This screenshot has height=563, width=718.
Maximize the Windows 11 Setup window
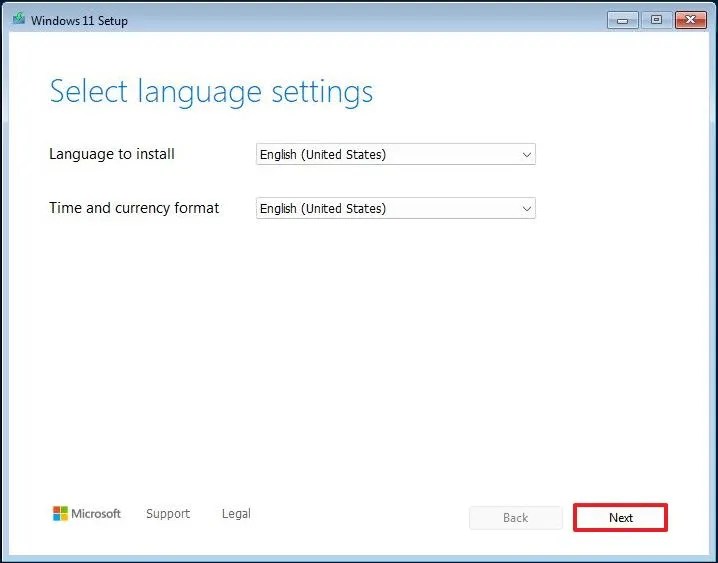[x=656, y=20]
